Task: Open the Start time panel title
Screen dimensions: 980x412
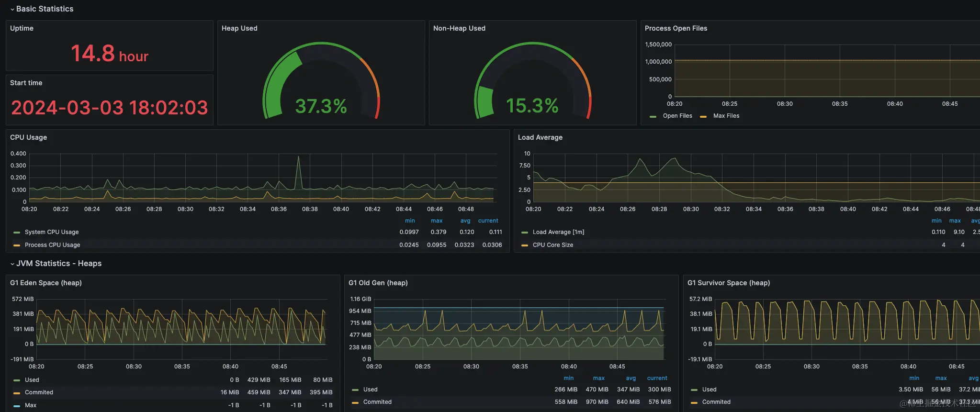Action: point(26,83)
